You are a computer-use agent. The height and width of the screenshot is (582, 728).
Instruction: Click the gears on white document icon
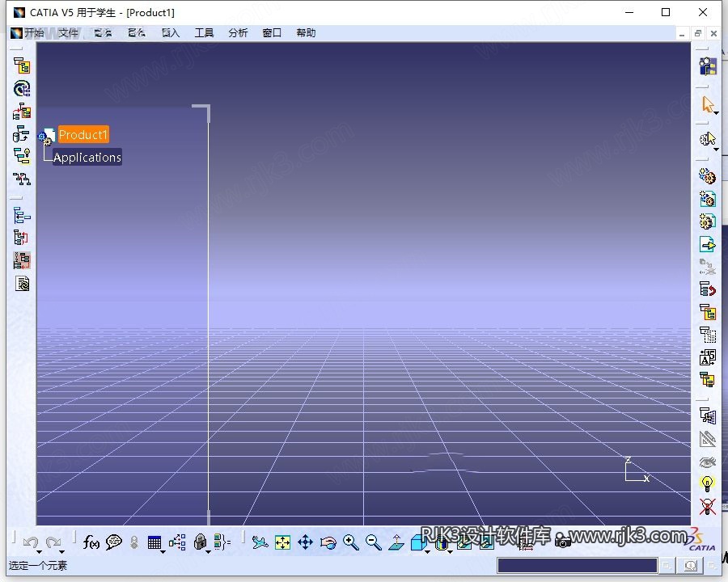(708, 221)
